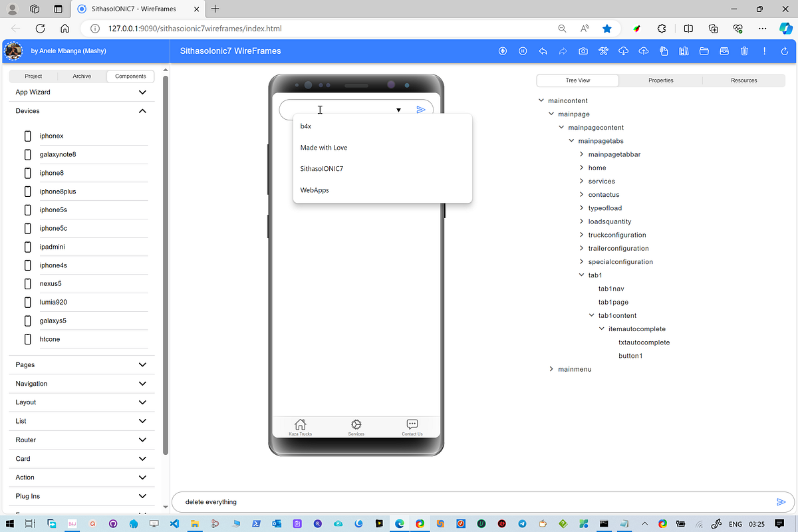Viewport: 798px width, 532px height.
Task: Open the tools (wrench and hammer) icon
Action: pyautogui.click(x=603, y=51)
